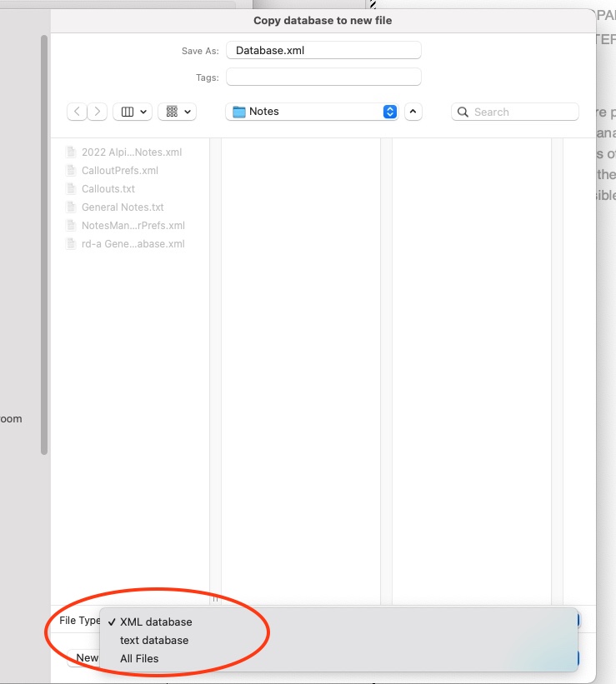Collapse the dialog with the chevron button
Viewport: 616px width, 684px height.
click(x=413, y=112)
